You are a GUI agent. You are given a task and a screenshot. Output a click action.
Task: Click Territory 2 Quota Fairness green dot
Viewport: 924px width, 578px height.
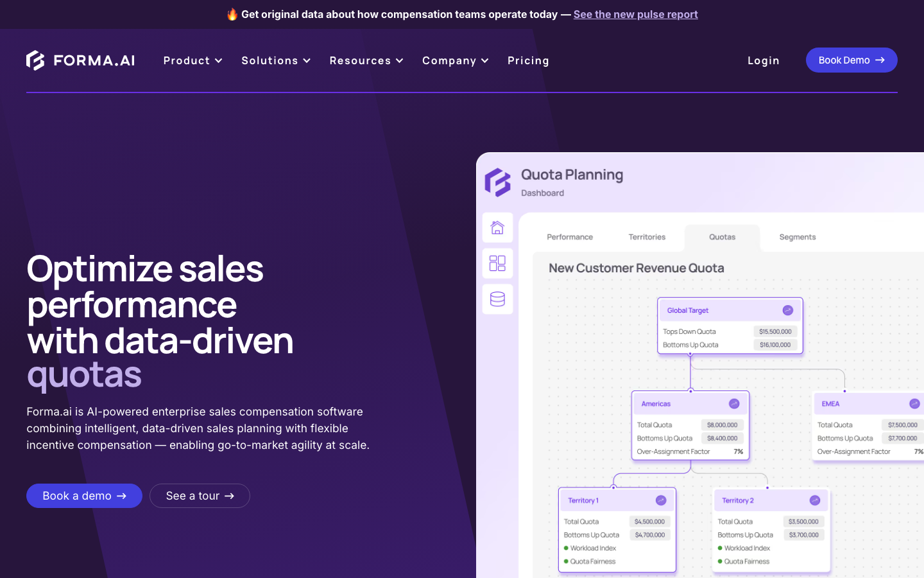(720, 561)
